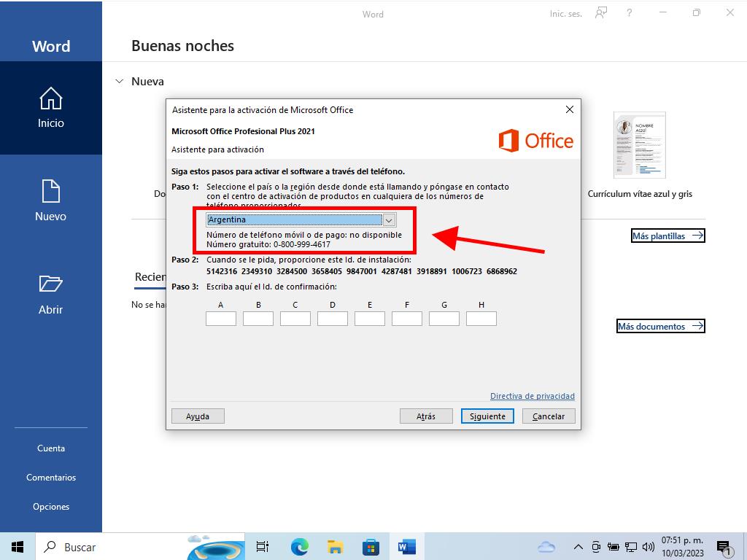Collapse the Nueva section chevron
Image resolution: width=747 pixels, height=560 pixels.
120,82
